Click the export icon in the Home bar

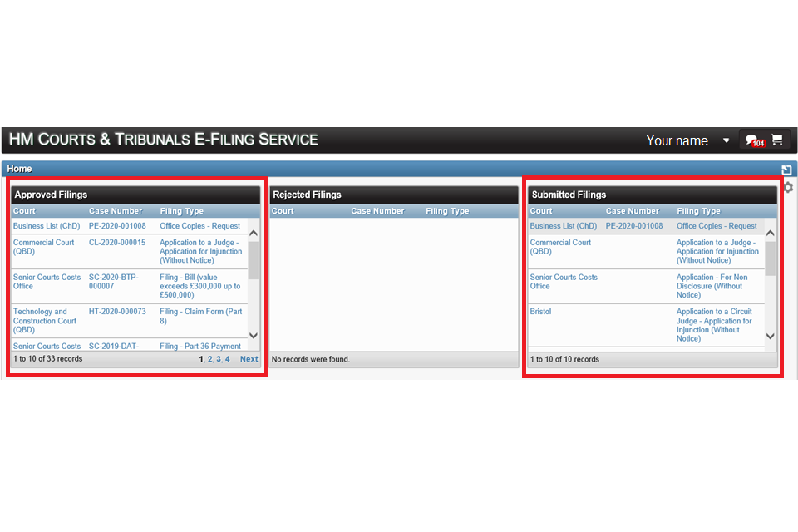(786, 170)
